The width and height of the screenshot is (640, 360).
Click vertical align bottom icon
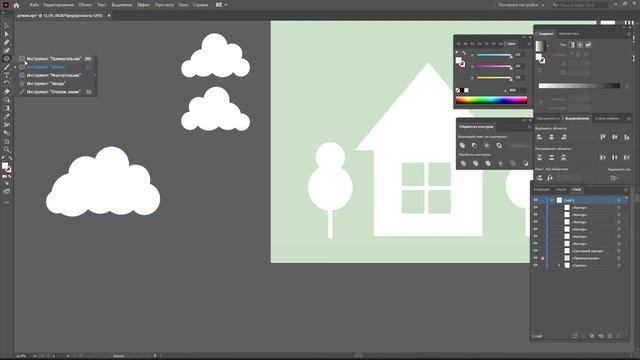627,137
